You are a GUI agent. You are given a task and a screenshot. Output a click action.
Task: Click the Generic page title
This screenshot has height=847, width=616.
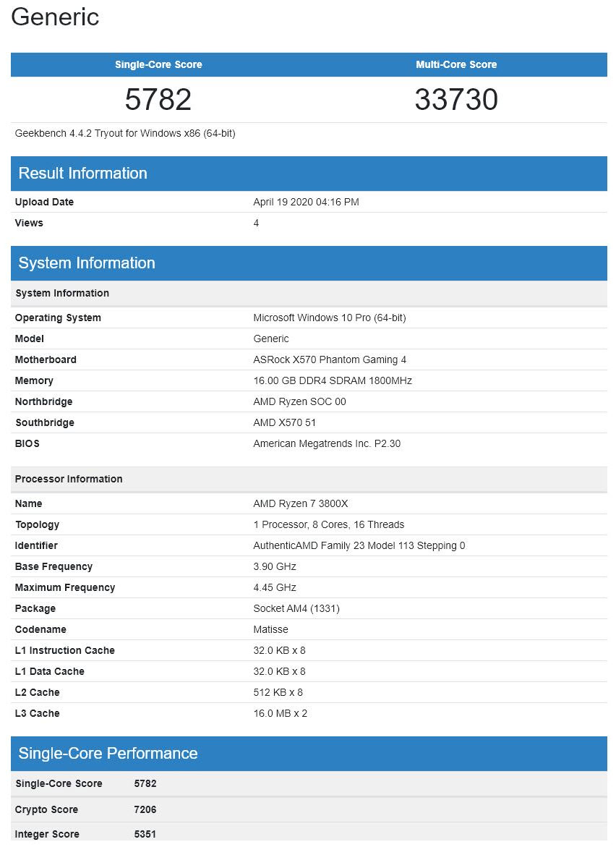click(55, 17)
